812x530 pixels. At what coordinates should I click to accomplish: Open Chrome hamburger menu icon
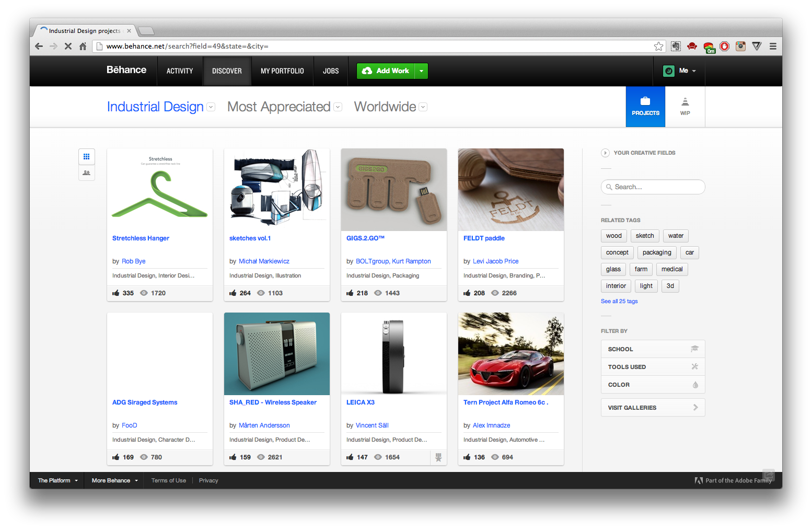[x=773, y=47]
